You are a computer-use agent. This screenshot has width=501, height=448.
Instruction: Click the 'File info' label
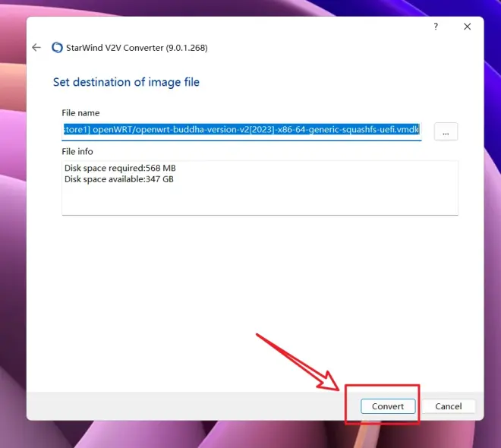click(x=77, y=151)
